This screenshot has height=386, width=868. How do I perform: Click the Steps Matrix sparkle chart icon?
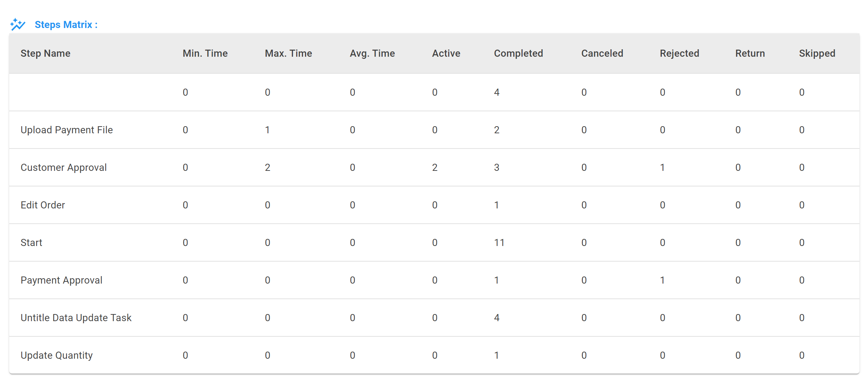coord(18,24)
